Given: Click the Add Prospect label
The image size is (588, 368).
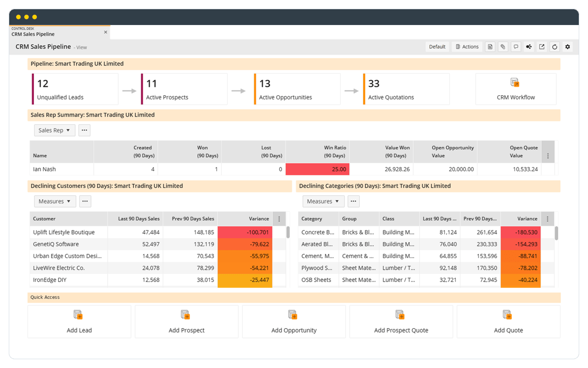Looking at the screenshot, I should [187, 331].
